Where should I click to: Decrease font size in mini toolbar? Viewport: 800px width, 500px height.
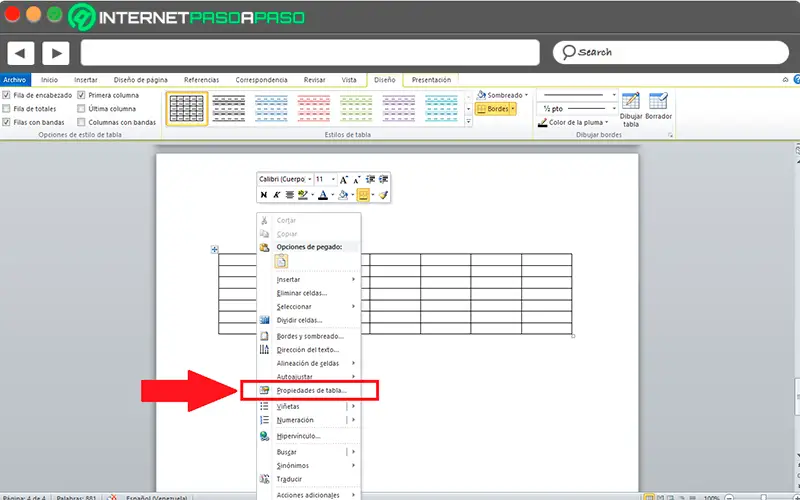(357, 180)
